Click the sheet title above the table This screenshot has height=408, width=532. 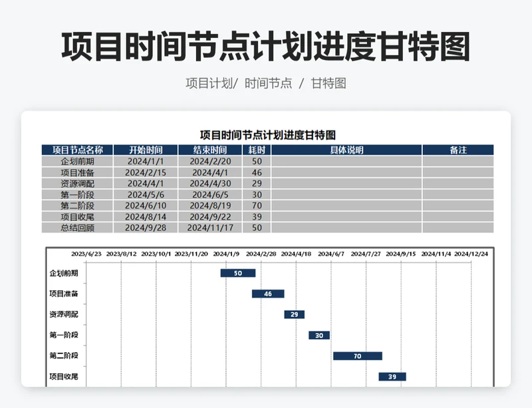coord(268,135)
